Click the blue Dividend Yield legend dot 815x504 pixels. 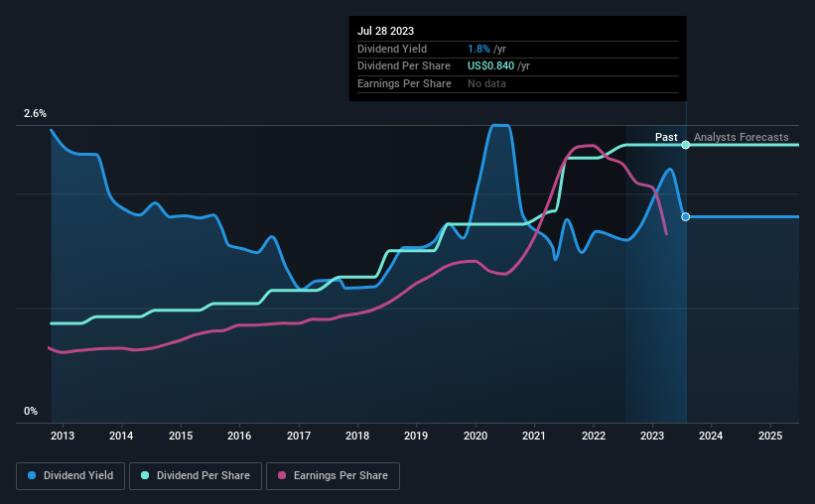32,475
